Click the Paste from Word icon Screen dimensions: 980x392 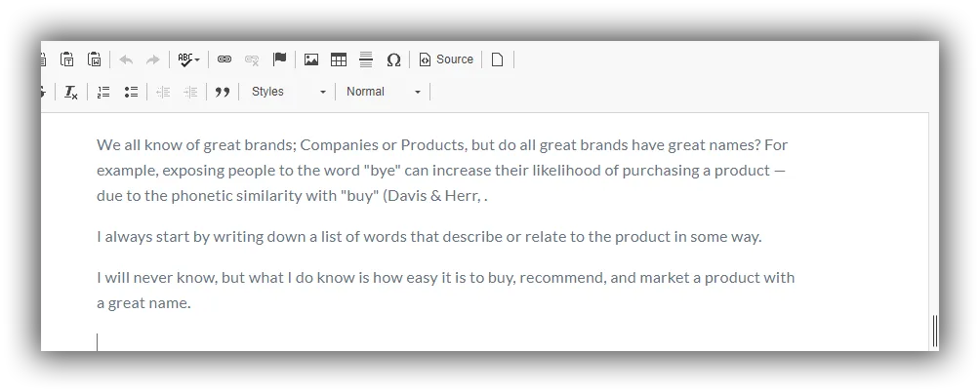click(x=95, y=59)
